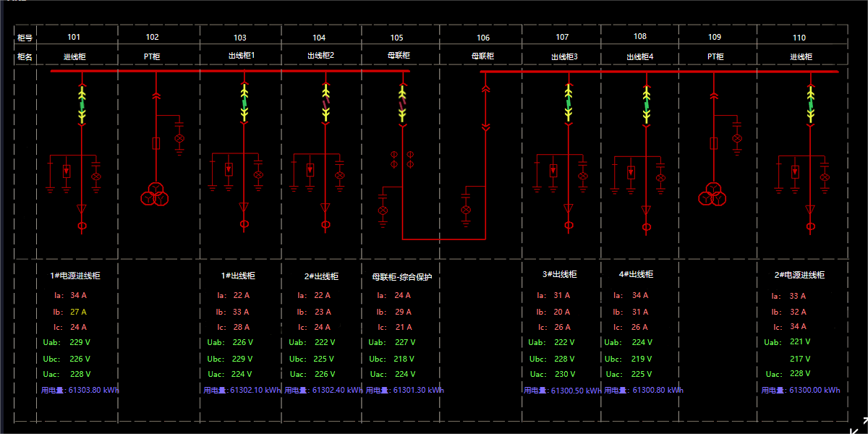This screenshot has width=868, height=434.
Task: Open the 母联柜-综合保护 panel label
Action: click(x=401, y=277)
